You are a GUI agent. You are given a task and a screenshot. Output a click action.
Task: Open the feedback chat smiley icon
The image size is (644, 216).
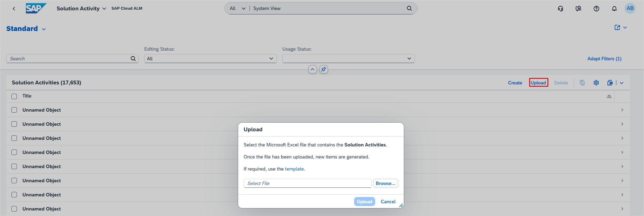point(578,9)
